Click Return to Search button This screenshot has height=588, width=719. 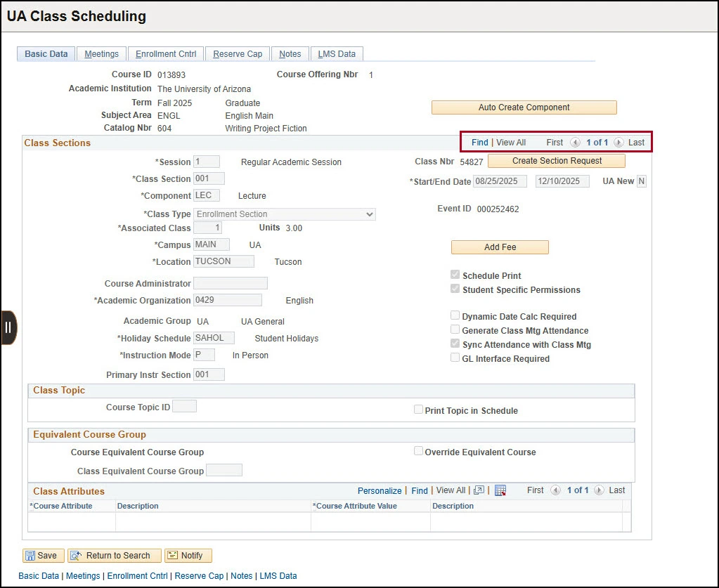114,556
